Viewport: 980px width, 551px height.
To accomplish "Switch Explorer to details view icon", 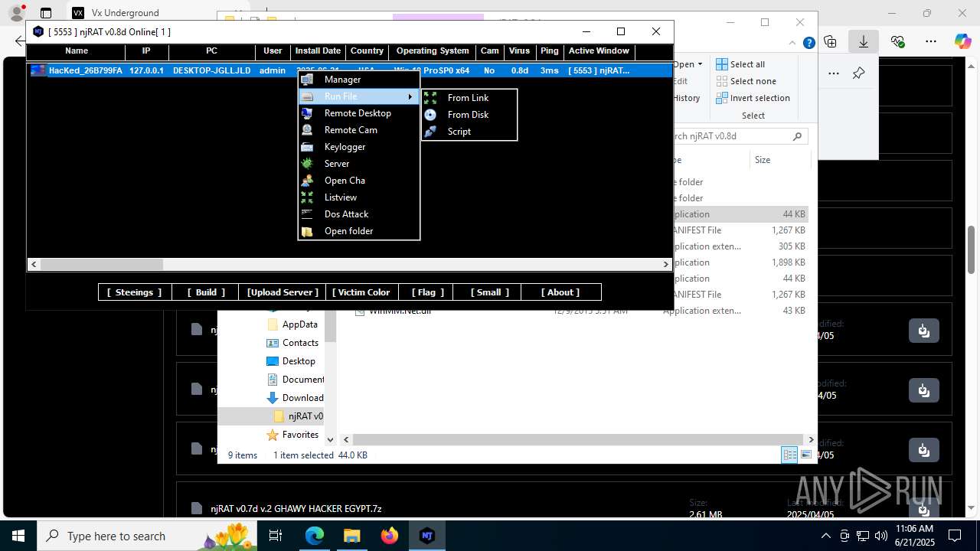I will coord(789,455).
